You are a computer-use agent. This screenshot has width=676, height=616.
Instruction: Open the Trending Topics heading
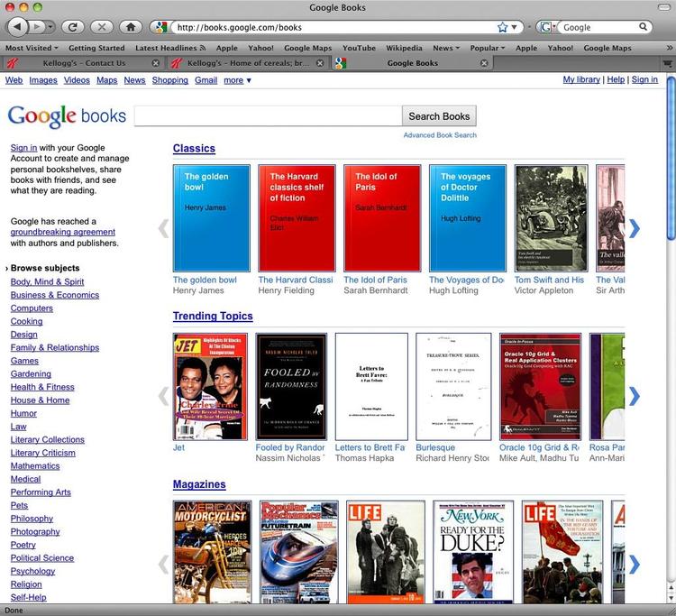tap(213, 317)
